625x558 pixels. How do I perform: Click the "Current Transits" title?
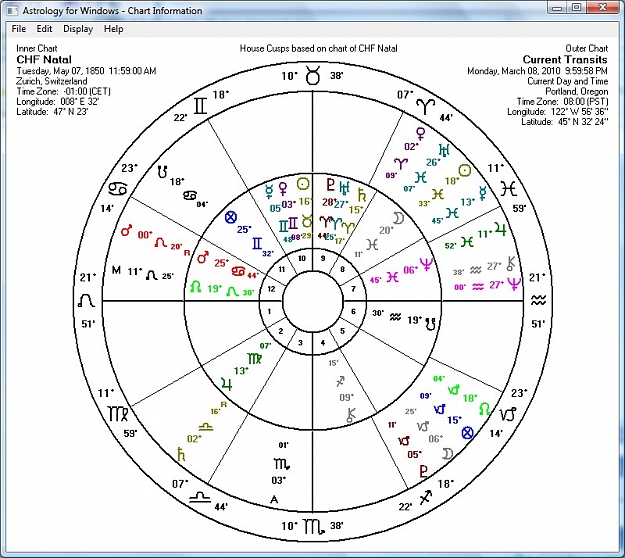(x=565, y=60)
